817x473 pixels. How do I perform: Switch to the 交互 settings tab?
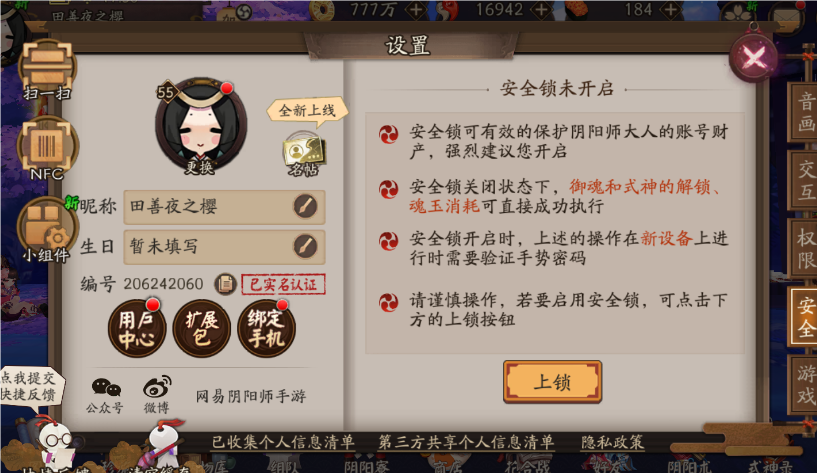coord(804,180)
